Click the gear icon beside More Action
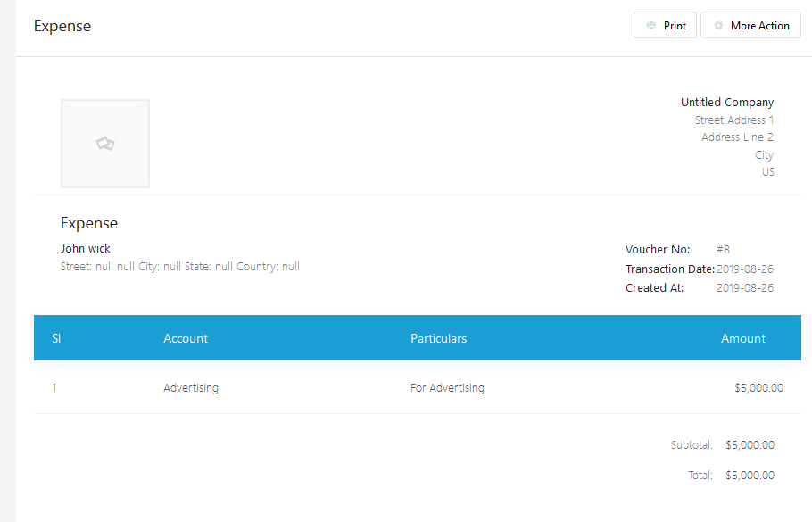 point(718,26)
